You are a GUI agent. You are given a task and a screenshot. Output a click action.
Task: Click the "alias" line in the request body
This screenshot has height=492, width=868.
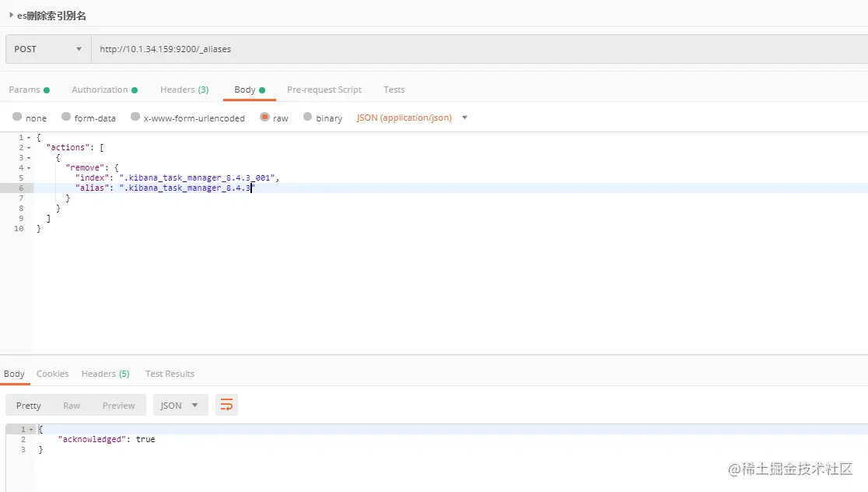coord(165,188)
